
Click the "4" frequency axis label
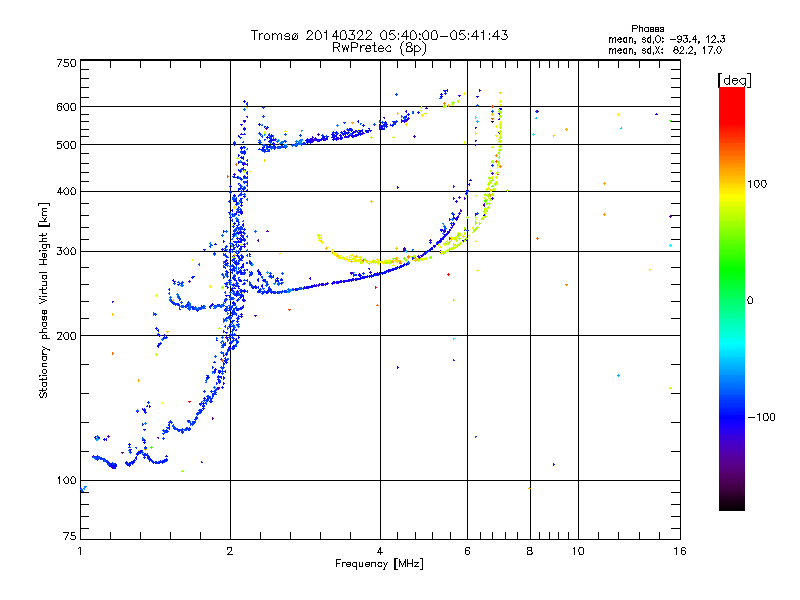coord(380,551)
